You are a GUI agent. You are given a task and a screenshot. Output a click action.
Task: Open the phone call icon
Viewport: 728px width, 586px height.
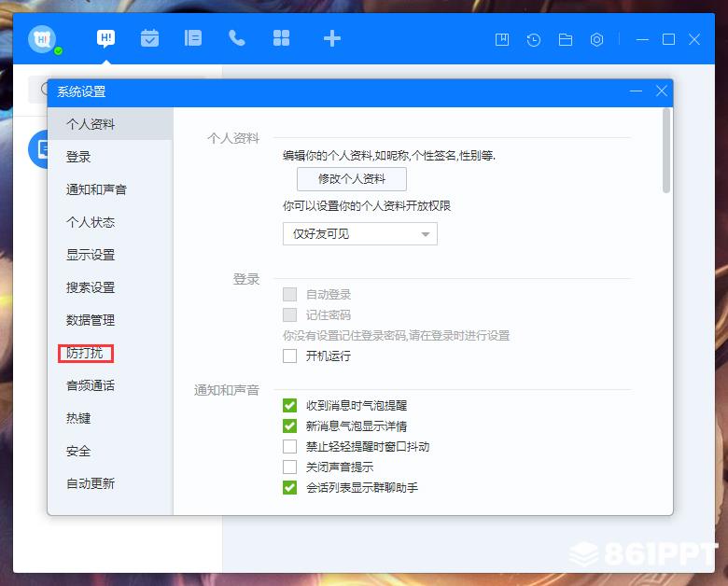tap(237, 38)
